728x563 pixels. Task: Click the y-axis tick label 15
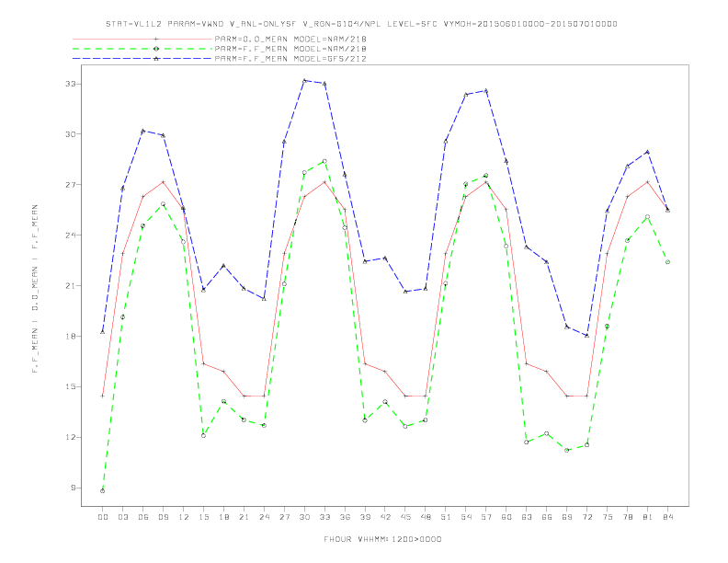(x=70, y=386)
